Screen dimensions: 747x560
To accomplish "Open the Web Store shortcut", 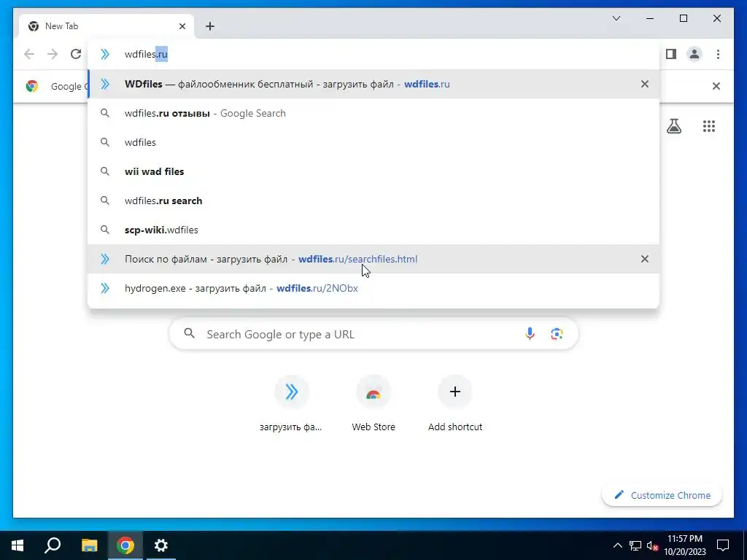I will (373, 404).
